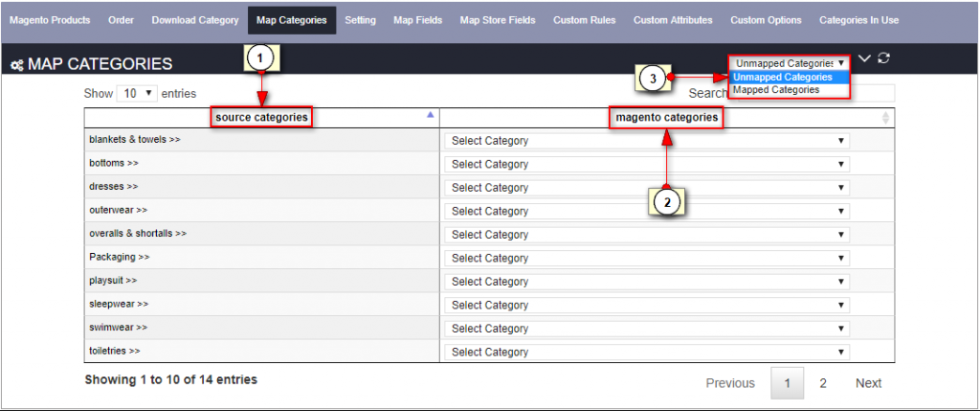Go to page 2 of entries

pos(823,383)
